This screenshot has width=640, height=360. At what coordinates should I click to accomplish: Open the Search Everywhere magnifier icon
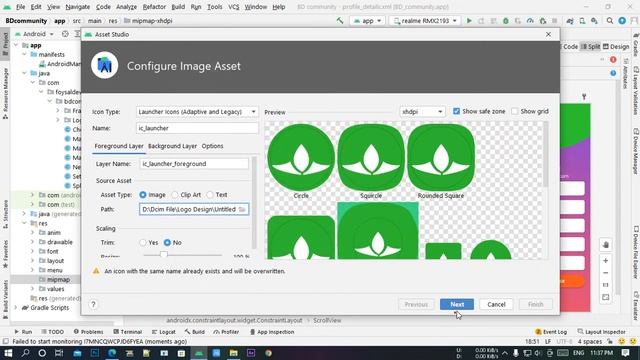610,21
